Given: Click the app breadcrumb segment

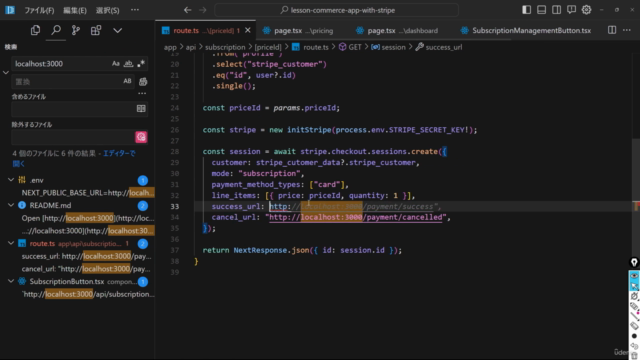Looking at the screenshot, I should click(170, 47).
